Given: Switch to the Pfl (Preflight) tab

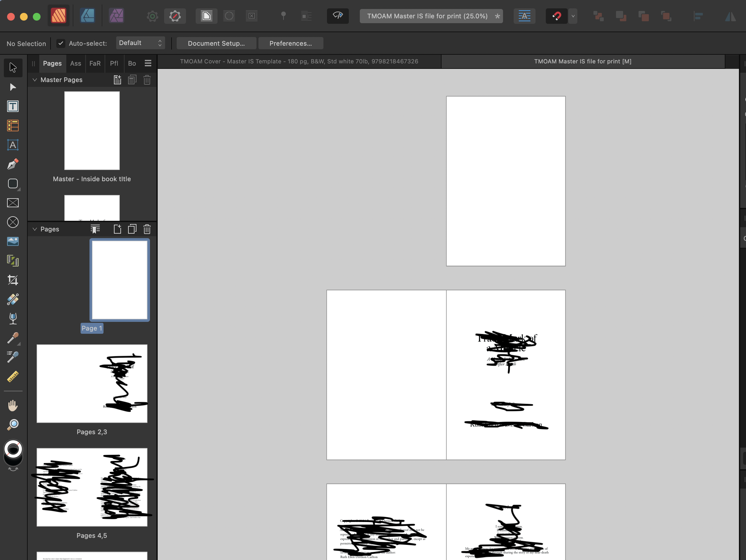Looking at the screenshot, I should point(114,63).
